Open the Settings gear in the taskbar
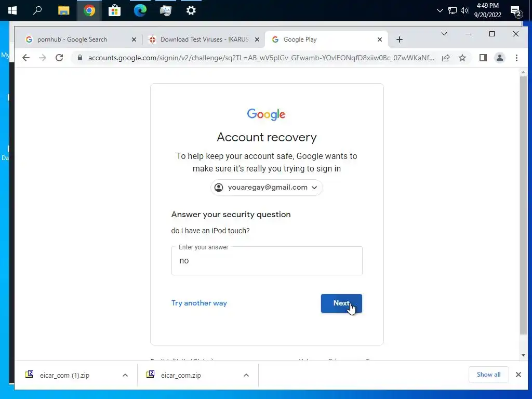Viewport: 532px width, 399px height. (191, 10)
